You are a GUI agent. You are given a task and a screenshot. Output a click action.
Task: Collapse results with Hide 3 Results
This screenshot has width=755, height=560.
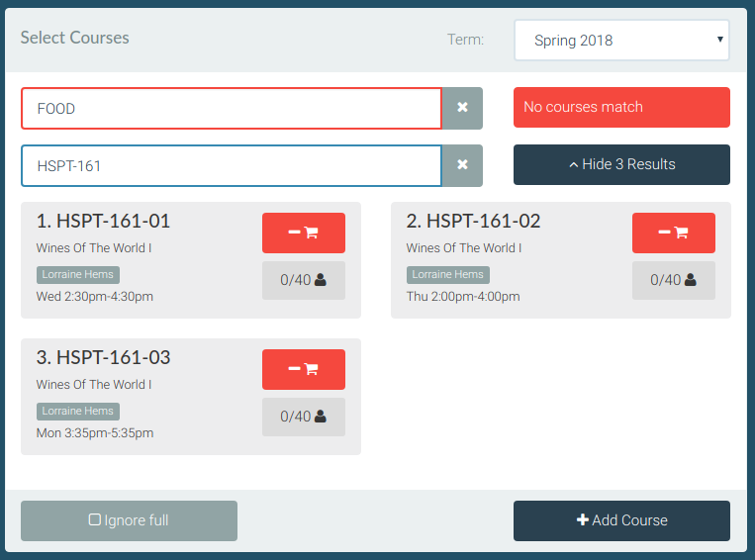point(621,164)
